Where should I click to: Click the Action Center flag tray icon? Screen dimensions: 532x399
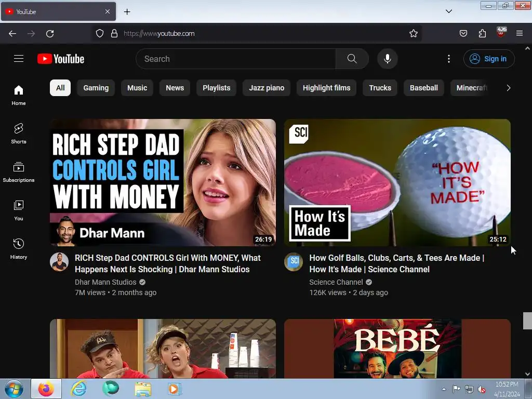coord(456,389)
